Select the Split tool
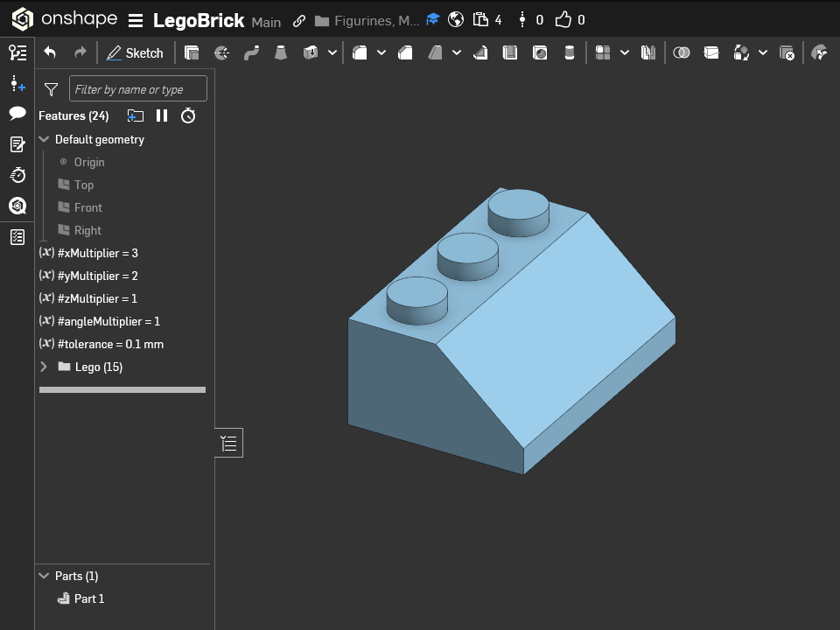 (x=711, y=52)
